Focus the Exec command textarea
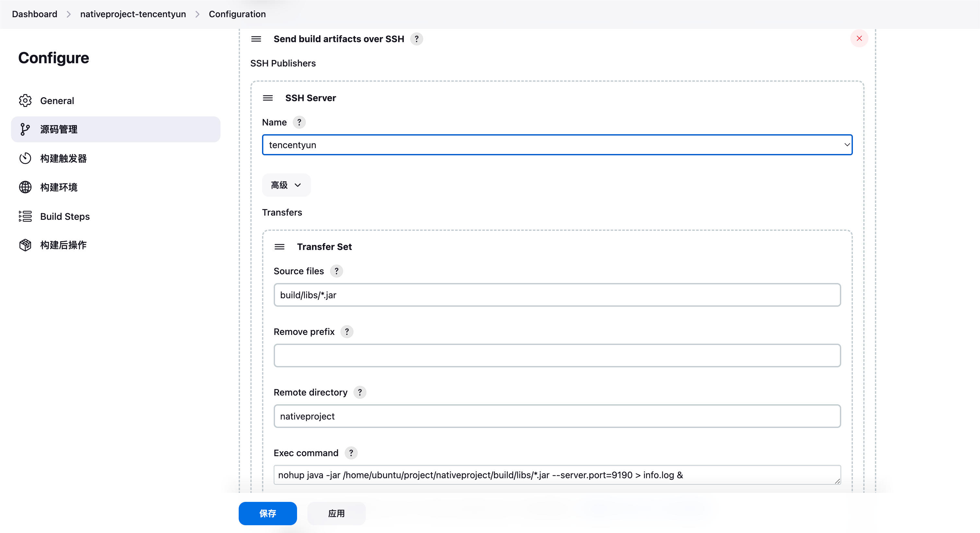Viewport: 980px width, 533px height. tap(557, 475)
